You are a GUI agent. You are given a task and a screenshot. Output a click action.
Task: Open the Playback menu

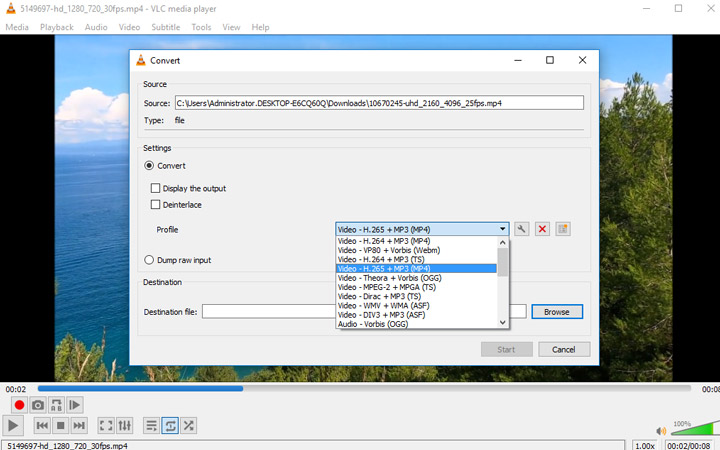click(x=57, y=27)
